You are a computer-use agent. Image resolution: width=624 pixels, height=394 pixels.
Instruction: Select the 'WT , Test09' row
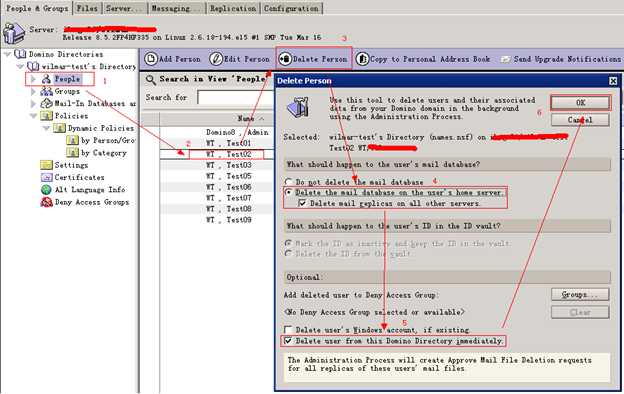[217, 220]
